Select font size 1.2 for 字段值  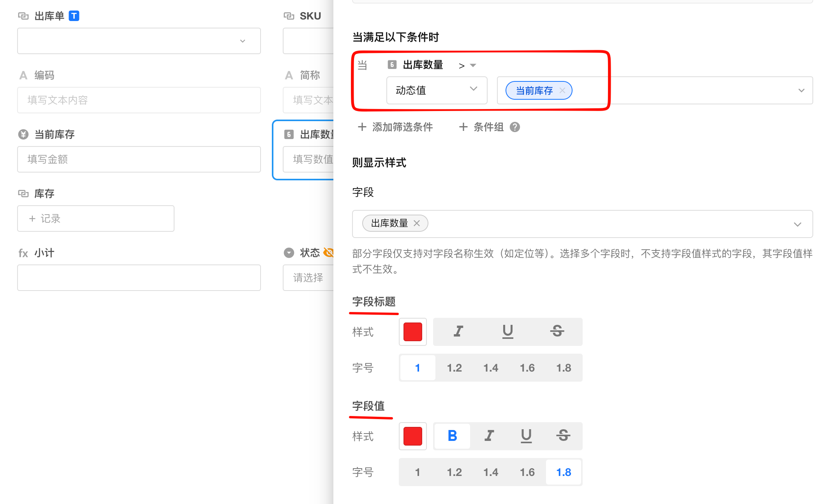(x=454, y=472)
